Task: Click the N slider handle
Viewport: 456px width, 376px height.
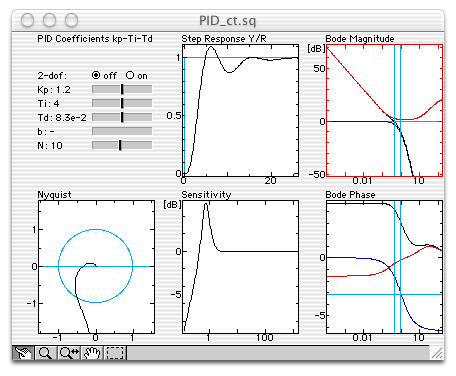Action: (120, 145)
